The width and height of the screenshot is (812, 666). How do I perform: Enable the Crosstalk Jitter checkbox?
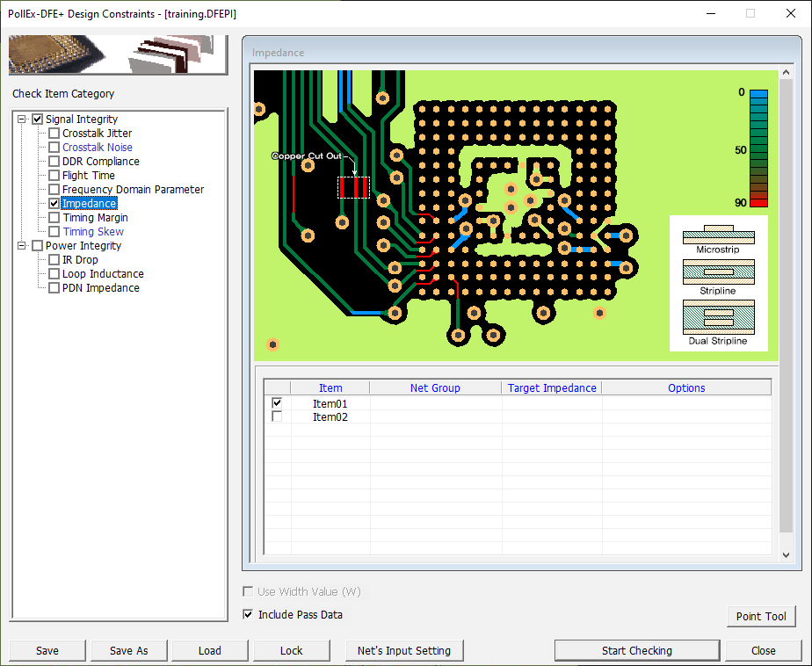54,134
